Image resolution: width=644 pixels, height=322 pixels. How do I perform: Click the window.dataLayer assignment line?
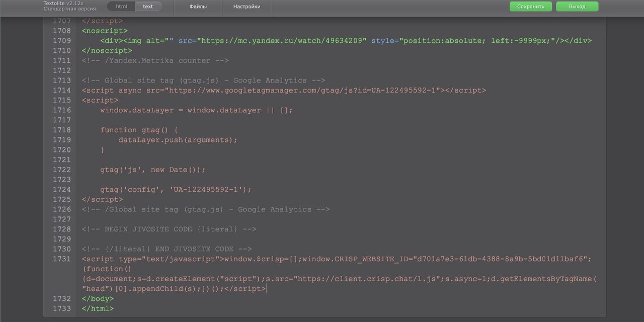click(x=196, y=110)
